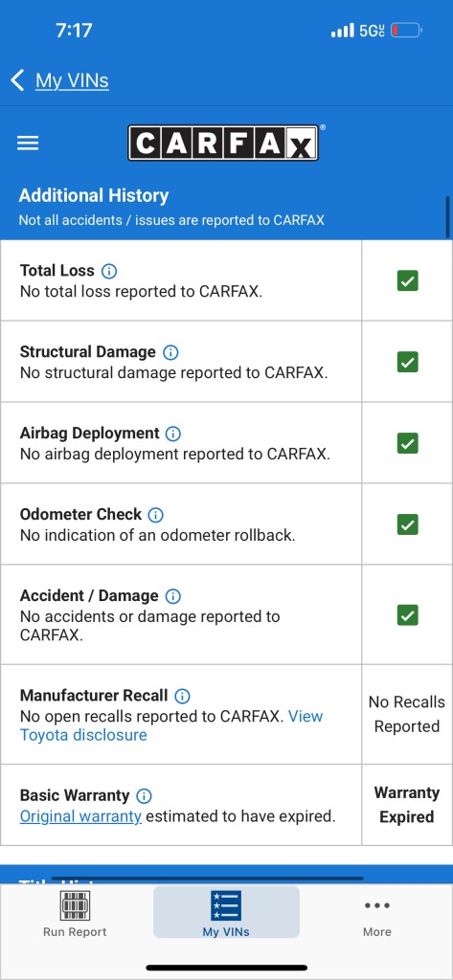This screenshot has width=453, height=980.
Task: Tap the Odometer Check info icon
Action: 155,515
